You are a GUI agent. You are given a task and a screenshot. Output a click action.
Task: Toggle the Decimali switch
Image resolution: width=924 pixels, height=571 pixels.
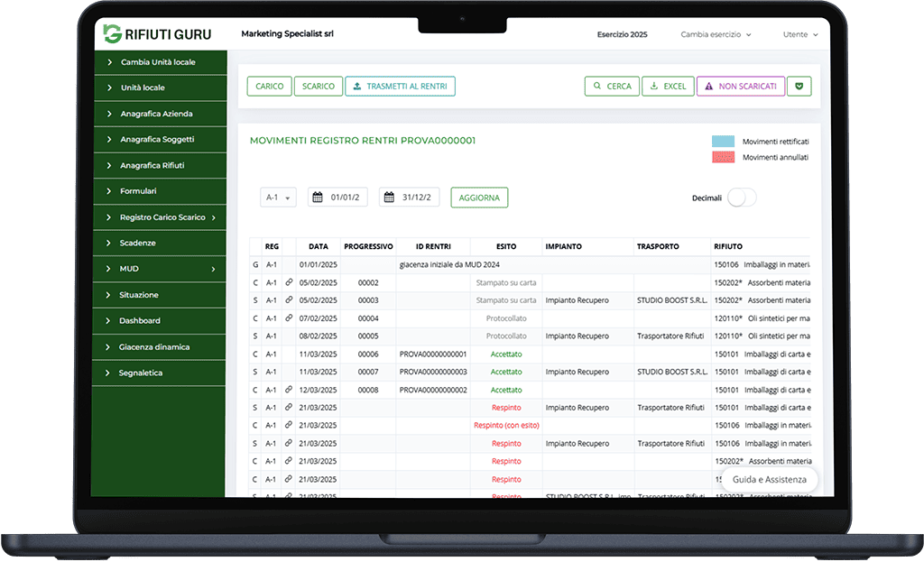741,198
